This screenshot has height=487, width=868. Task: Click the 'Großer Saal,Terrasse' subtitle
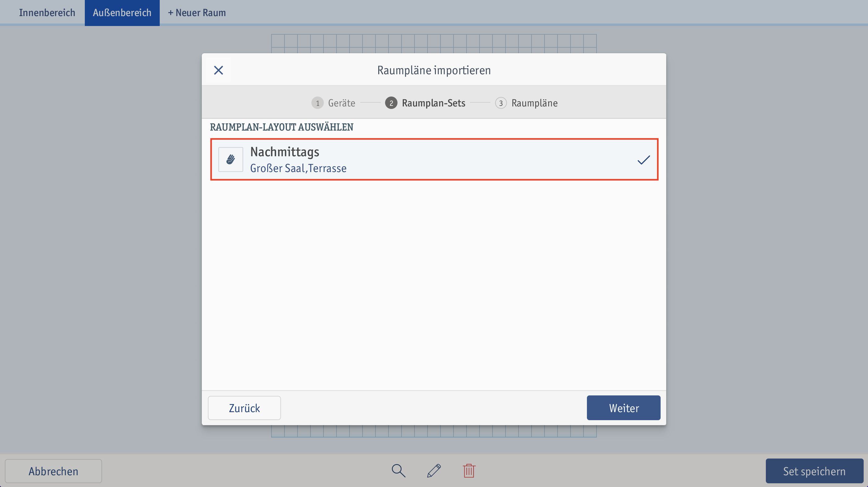point(298,168)
